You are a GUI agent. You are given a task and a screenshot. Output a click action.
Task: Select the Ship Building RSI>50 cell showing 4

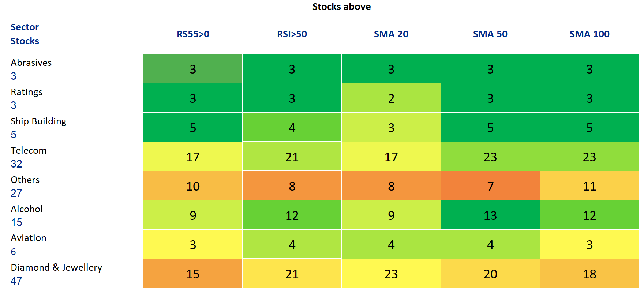(x=292, y=127)
